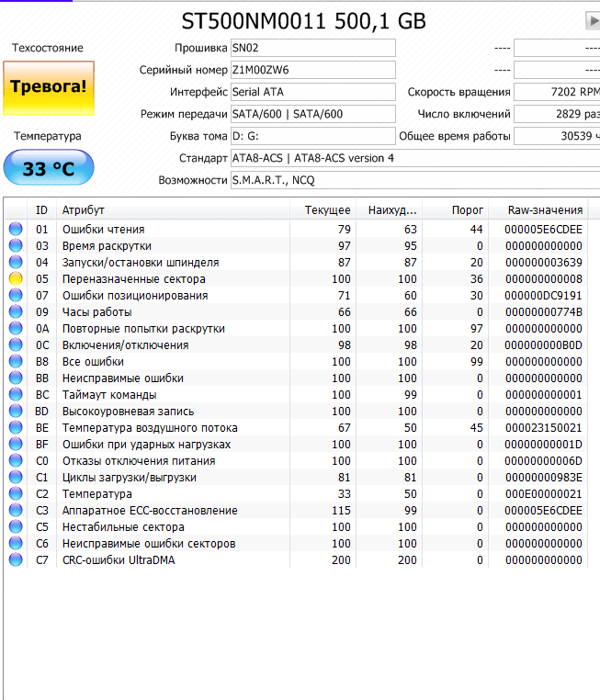Click the Нестабильные сектора attribute name
600x700 pixels.
123,526
